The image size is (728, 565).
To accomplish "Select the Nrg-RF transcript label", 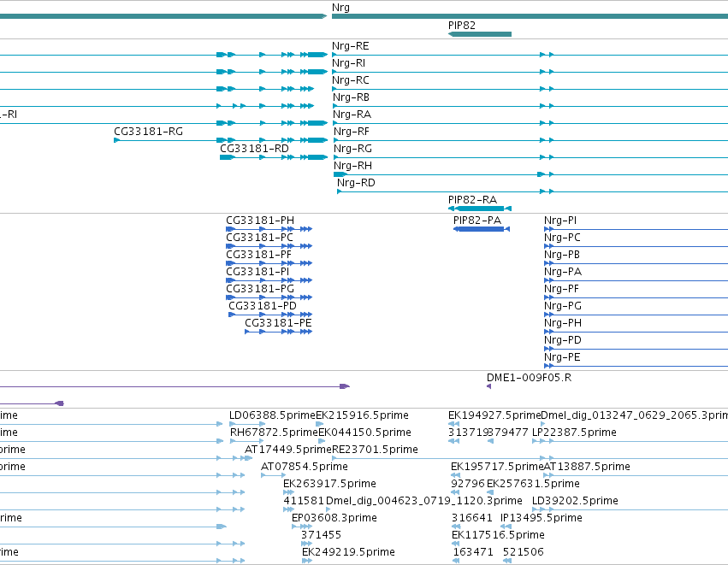I will point(352,132).
